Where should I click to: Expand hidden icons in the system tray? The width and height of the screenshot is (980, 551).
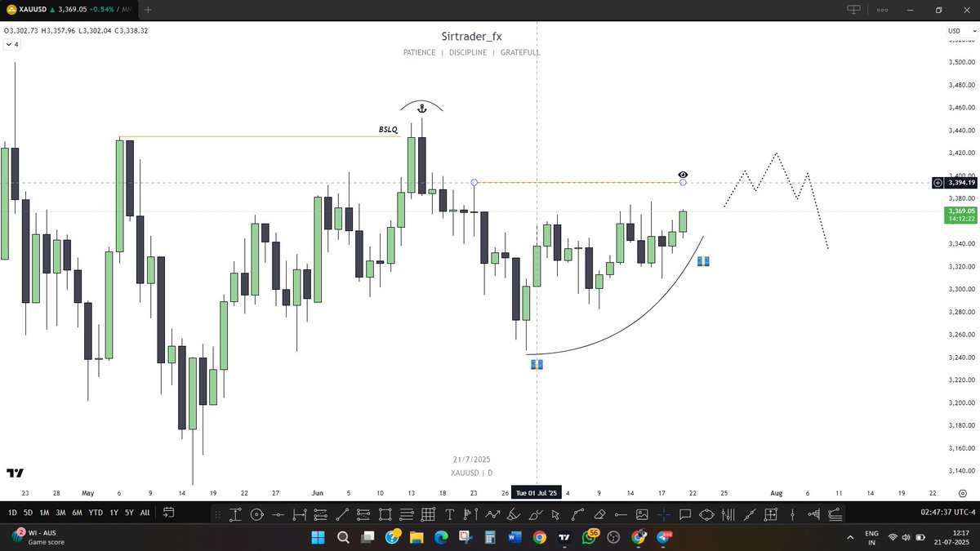pyautogui.click(x=850, y=538)
